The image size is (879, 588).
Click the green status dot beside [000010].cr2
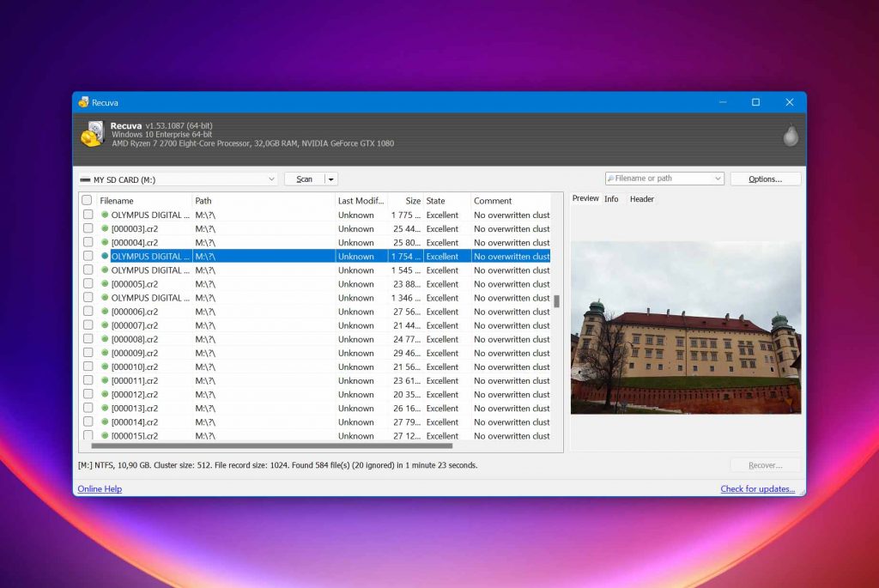tap(104, 367)
